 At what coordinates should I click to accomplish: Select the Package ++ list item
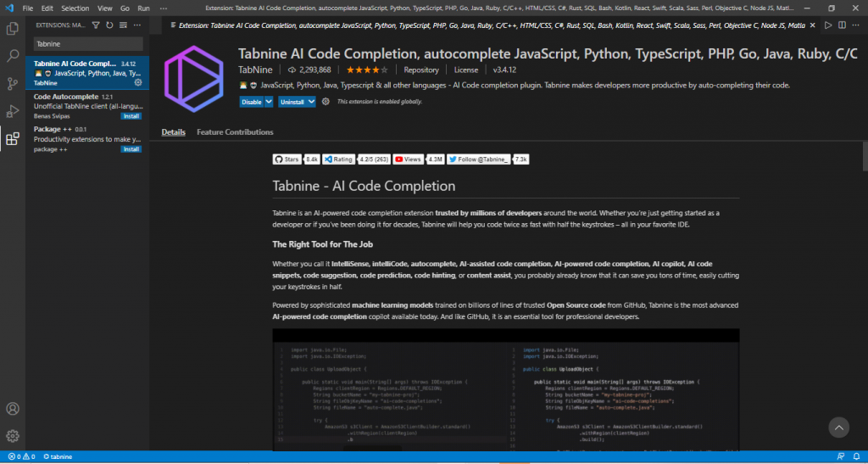pyautogui.click(x=87, y=139)
